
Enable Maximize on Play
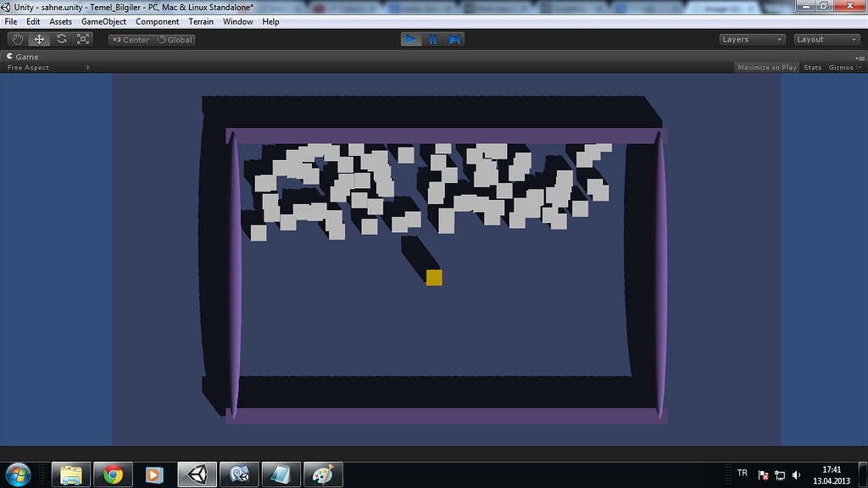[766, 68]
